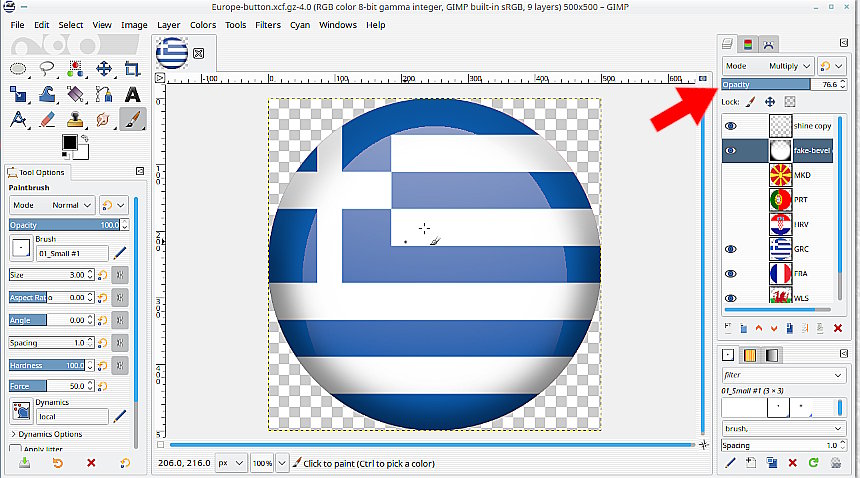This screenshot has width=860, height=478.
Task: Click the foreground color black swatch
Action: [70, 142]
